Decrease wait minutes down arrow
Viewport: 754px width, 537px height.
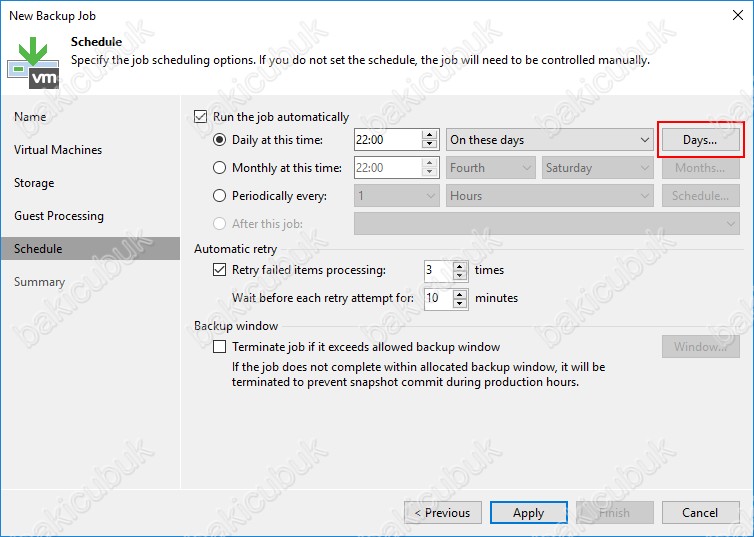[460, 303]
